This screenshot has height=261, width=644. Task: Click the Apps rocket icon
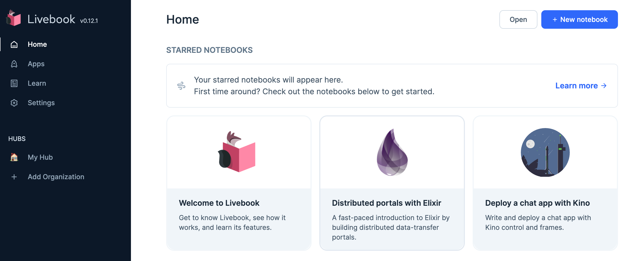click(x=14, y=64)
